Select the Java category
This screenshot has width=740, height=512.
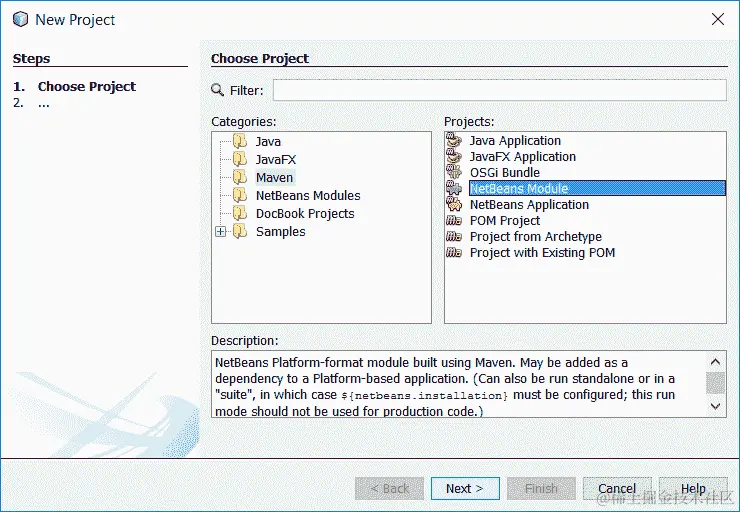click(268, 142)
